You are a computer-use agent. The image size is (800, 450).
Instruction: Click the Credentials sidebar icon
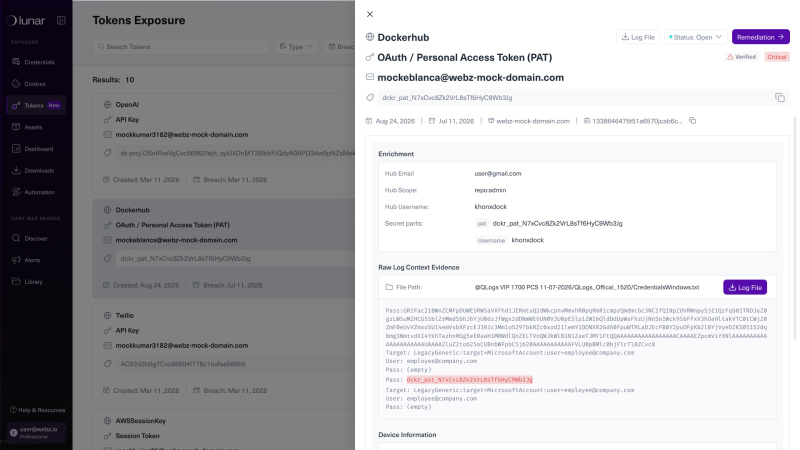tap(16, 62)
